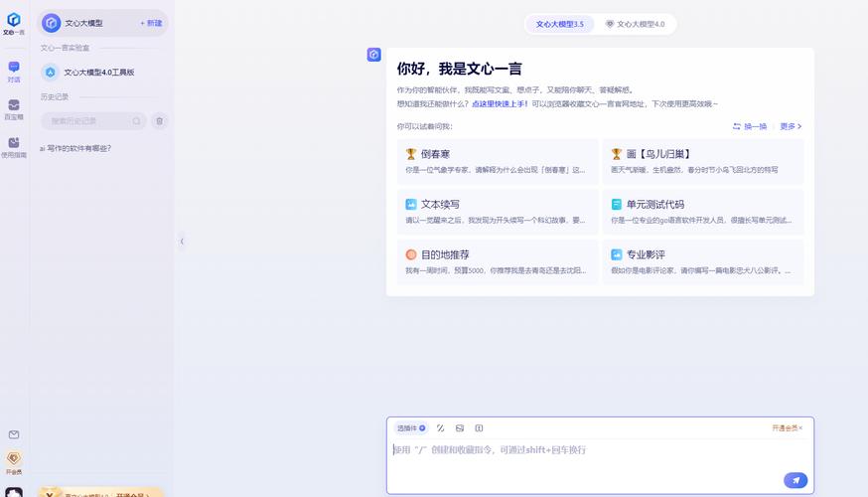868x497 pixels.
Task: Click the magnifier in history search box
Action: click(x=136, y=121)
